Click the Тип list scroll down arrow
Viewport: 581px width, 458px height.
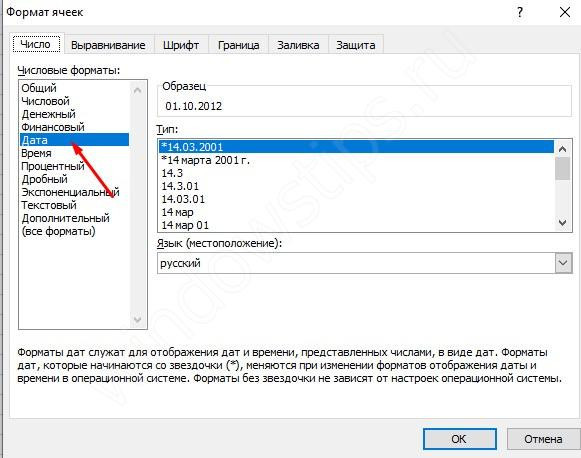pyautogui.click(x=562, y=223)
